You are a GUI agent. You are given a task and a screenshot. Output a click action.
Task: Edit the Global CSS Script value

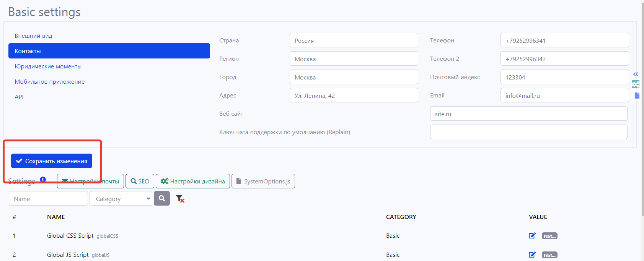coord(532,236)
